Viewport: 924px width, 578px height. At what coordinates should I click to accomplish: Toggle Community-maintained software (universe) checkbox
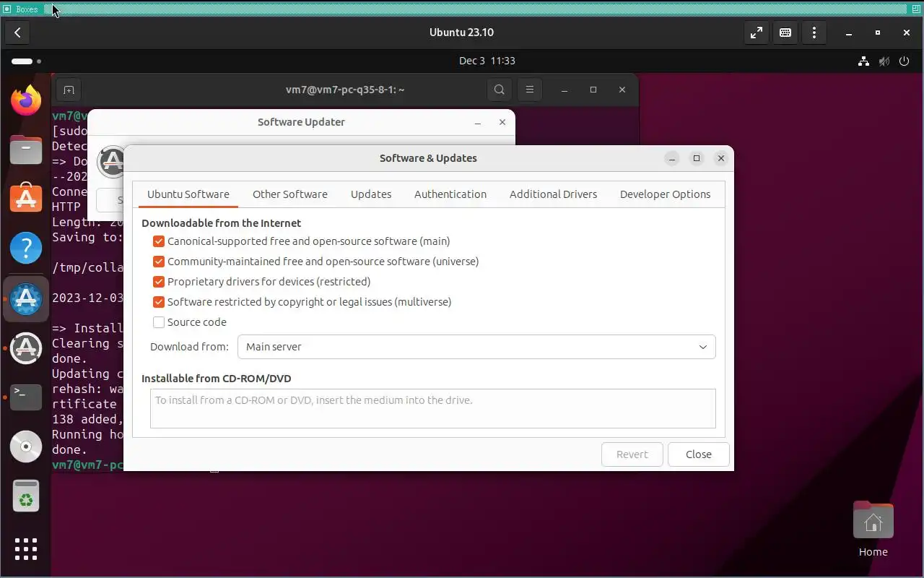pos(159,262)
